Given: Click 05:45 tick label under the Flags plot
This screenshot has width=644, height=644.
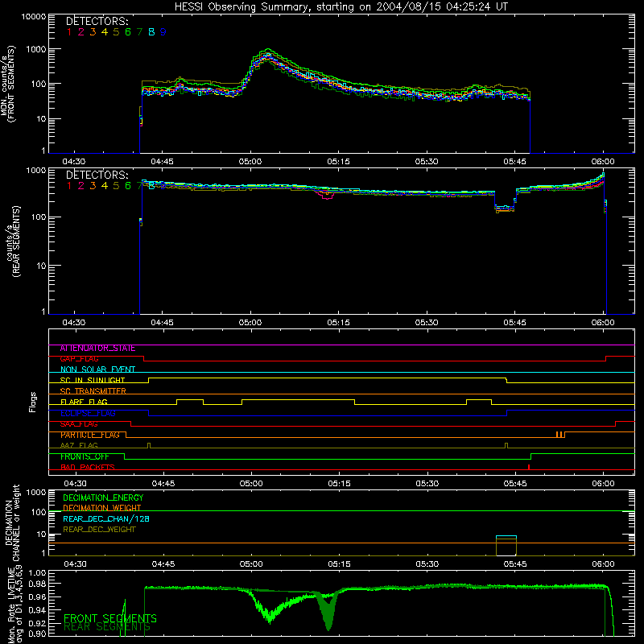Looking at the screenshot, I should click(515, 484).
